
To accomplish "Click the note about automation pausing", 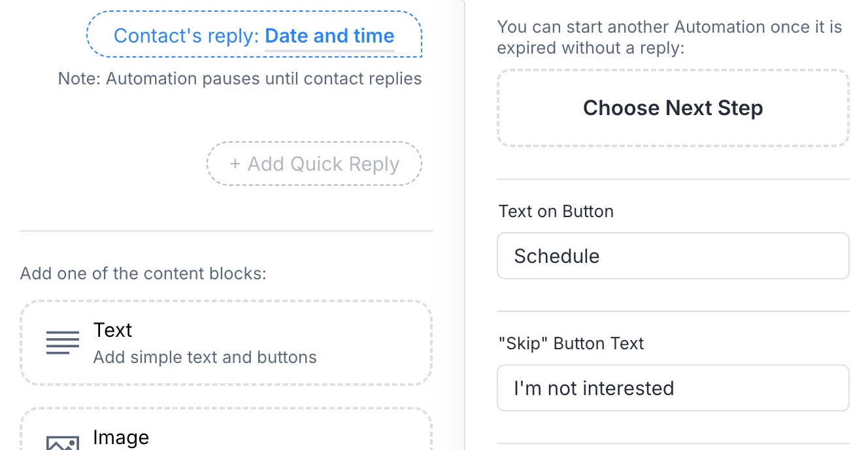I will (x=240, y=79).
